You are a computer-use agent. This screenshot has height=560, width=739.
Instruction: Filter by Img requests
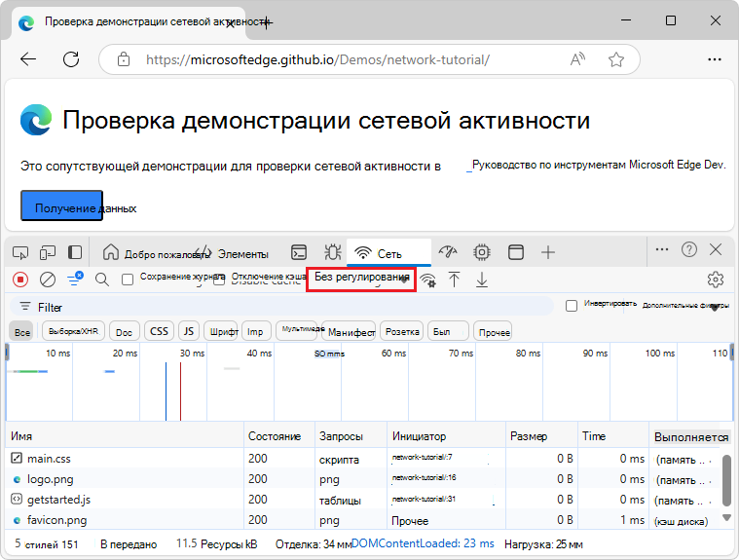[256, 332]
